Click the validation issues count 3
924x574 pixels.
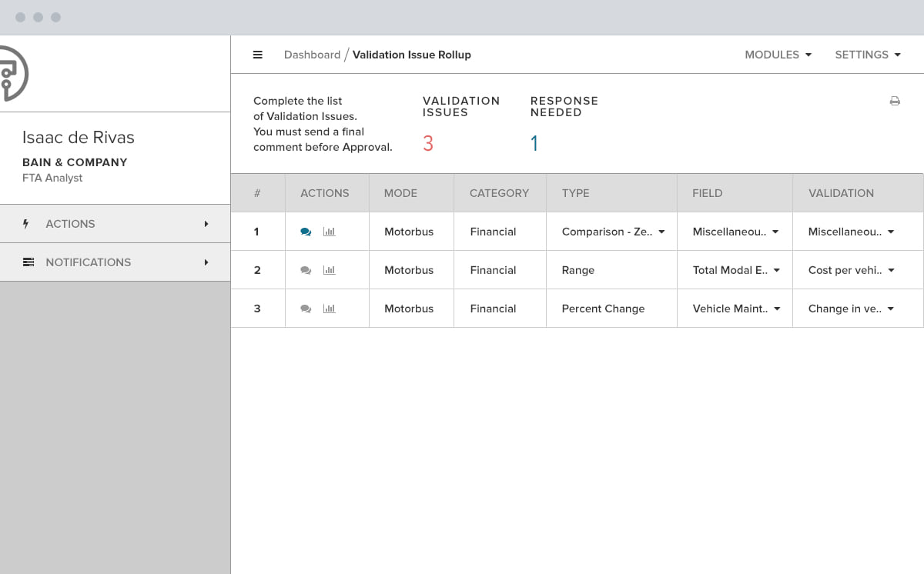(x=428, y=143)
